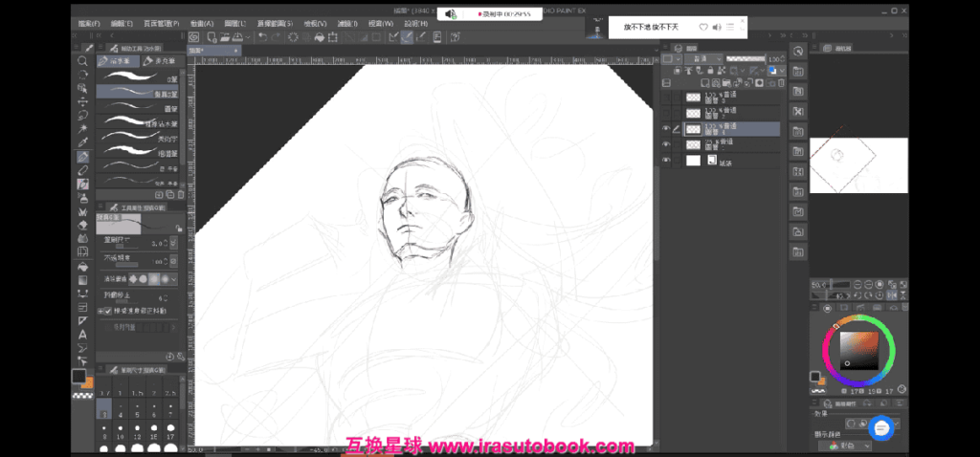Image resolution: width=980 pixels, height=457 pixels.
Task: Click the Open file folder icon
Action: (224, 37)
